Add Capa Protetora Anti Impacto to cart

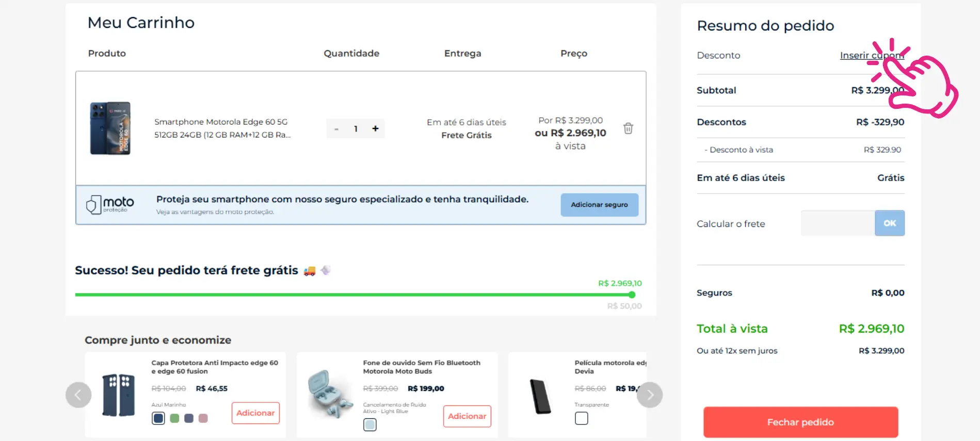255,413
